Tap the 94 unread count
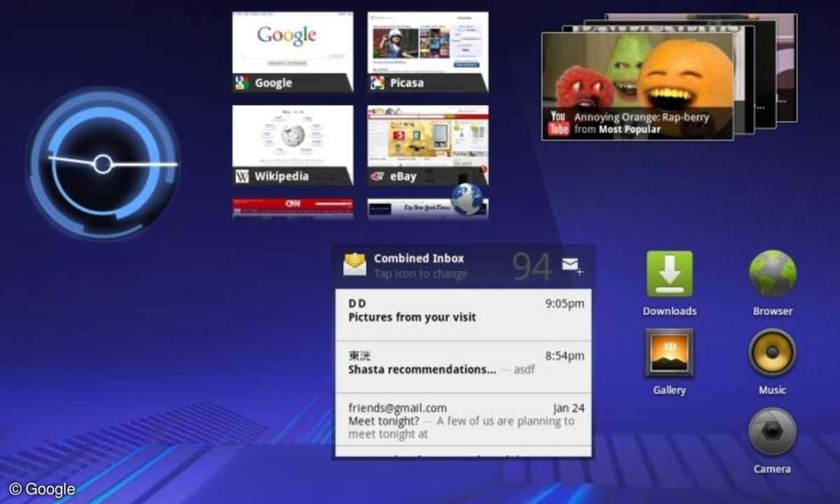This screenshot has height=504, width=840. tap(533, 266)
